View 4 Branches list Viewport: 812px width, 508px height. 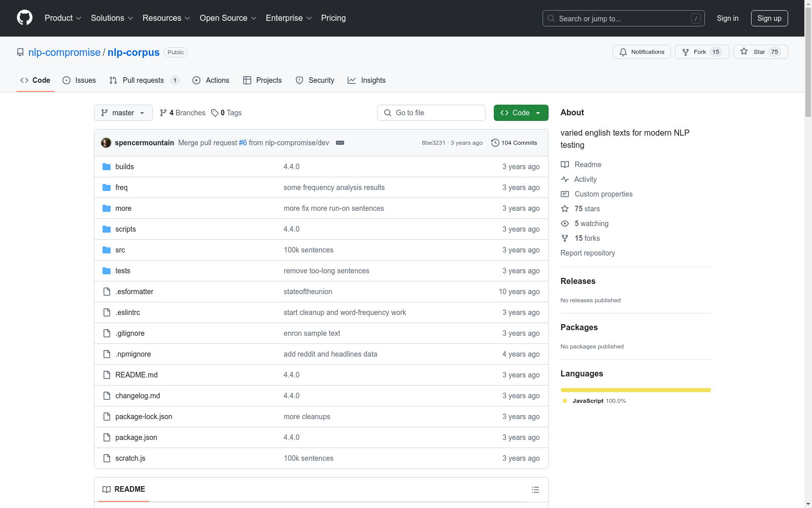(182, 113)
